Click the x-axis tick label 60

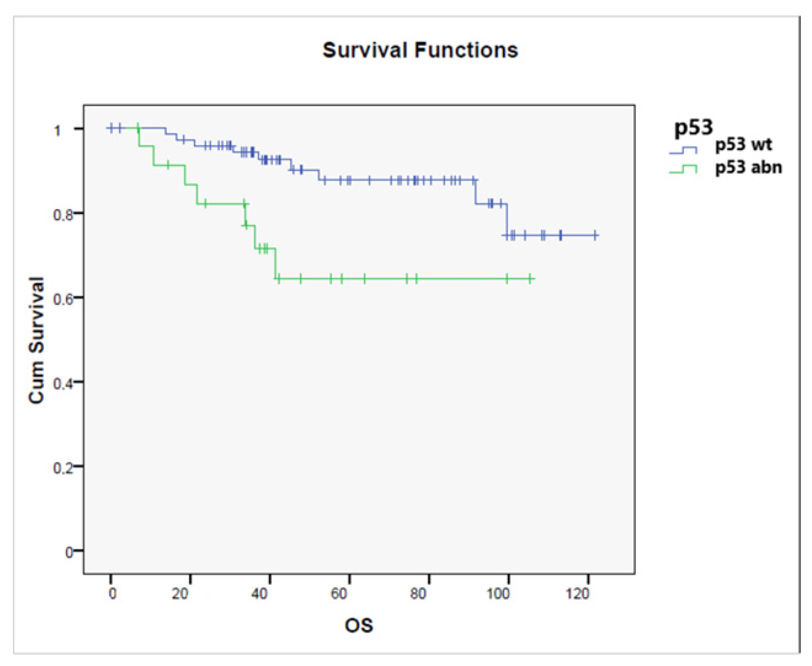tap(339, 593)
